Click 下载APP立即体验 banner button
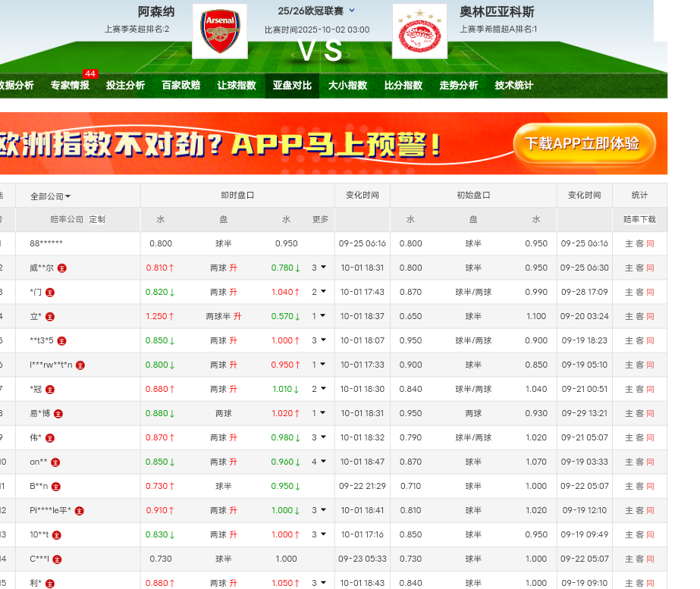700x589 pixels. [x=582, y=143]
